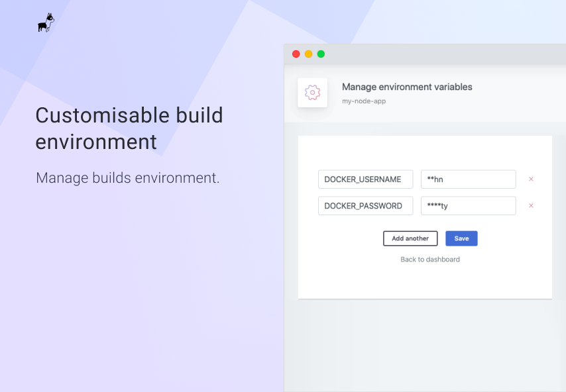
Task: Click the gear settings icon
Action: coord(312,92)
